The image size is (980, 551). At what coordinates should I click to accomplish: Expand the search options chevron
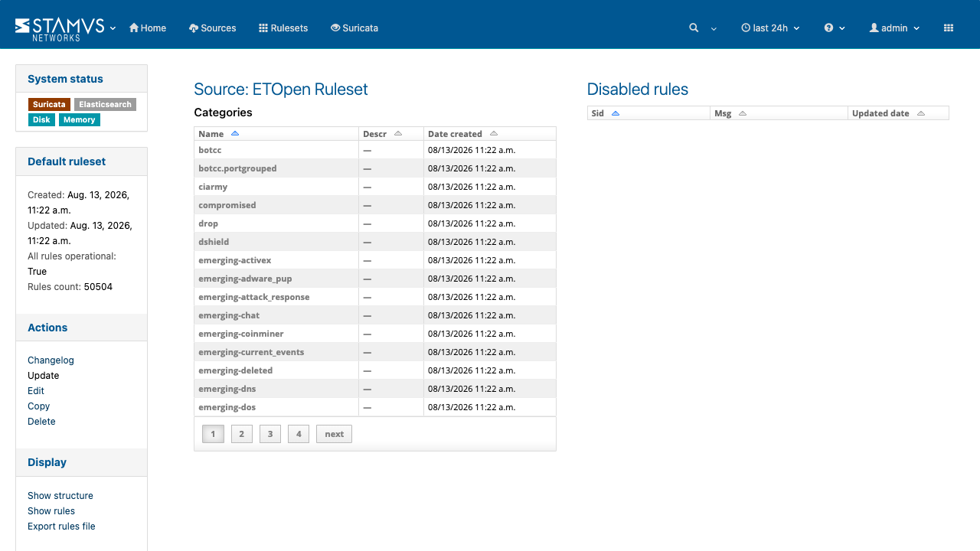(714, 28)
